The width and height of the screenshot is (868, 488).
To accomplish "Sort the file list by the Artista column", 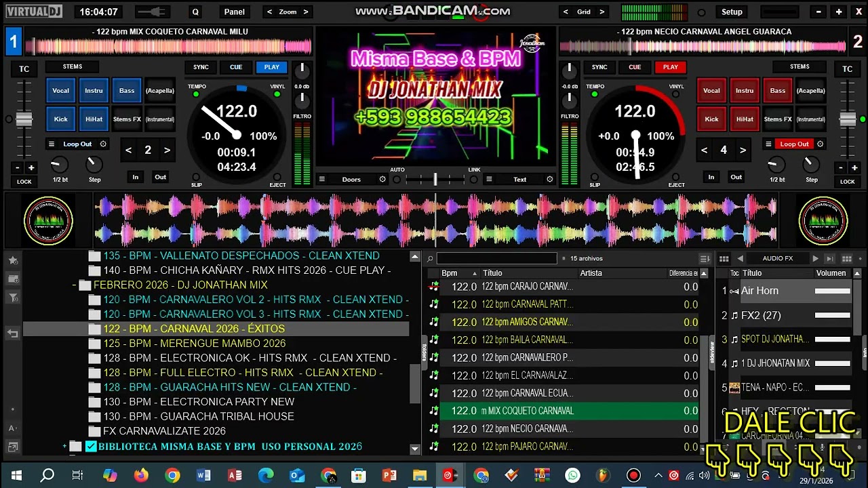I will click(x=622, y=273).
